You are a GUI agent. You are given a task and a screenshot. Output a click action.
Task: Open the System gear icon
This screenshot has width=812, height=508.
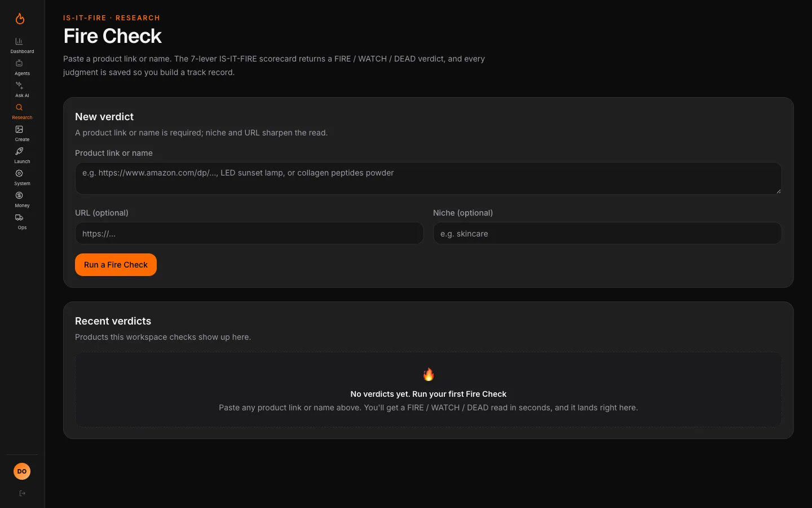(x=19, y=173)
